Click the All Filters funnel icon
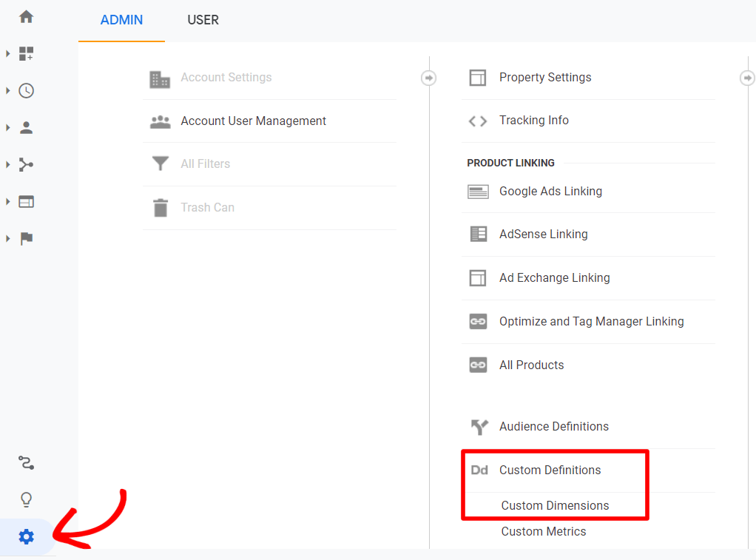The height and width of the screenshot is (560, 756). 160,163
